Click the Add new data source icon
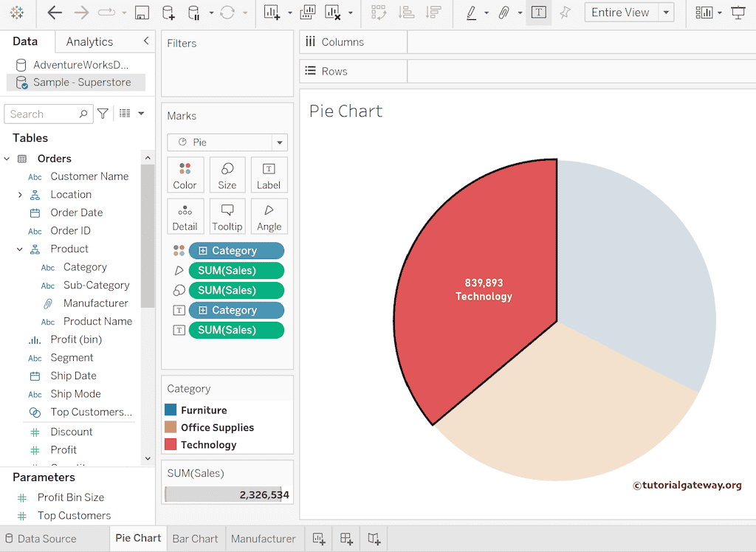Image resolution: width=756 pixels, height=552 pixels. click(x=168, y=13)
